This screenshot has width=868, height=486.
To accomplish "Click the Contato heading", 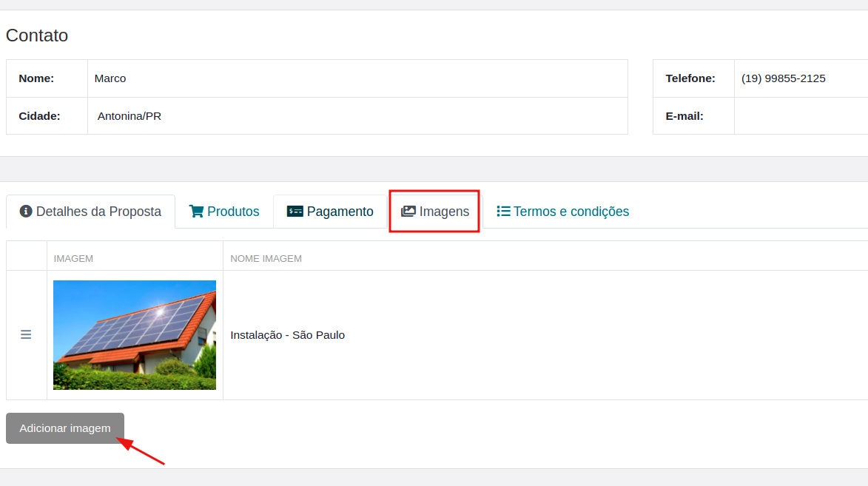I will [x=37, y=36].
